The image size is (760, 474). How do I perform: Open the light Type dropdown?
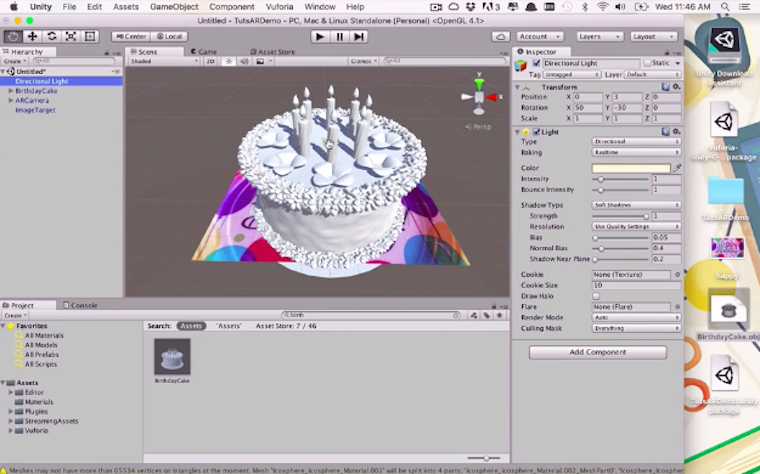point(636,142)
